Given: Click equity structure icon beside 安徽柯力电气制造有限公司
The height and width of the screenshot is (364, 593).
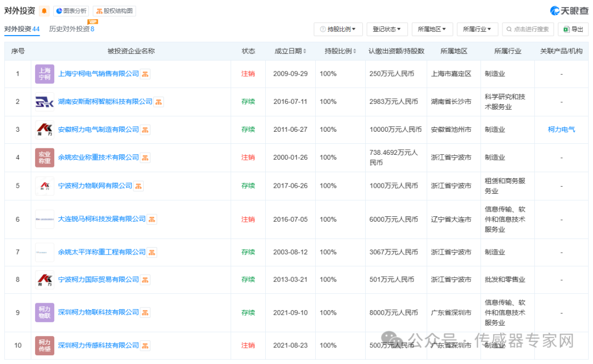Looking at the screenshot, I should click(145, 130).
